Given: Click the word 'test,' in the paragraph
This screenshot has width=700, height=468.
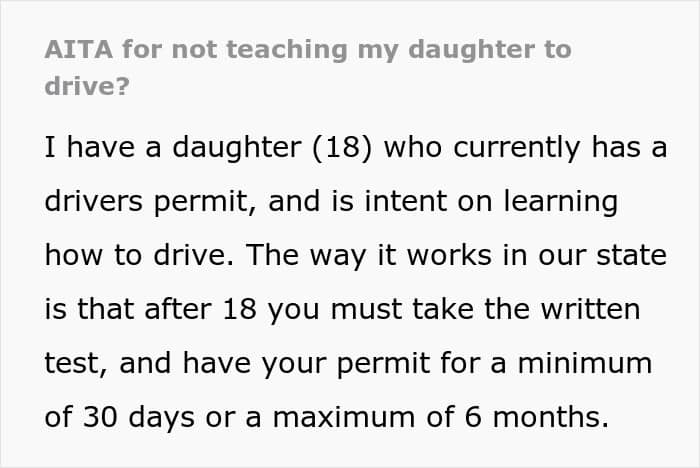Looking at the screenshot, I should [76, 363].
